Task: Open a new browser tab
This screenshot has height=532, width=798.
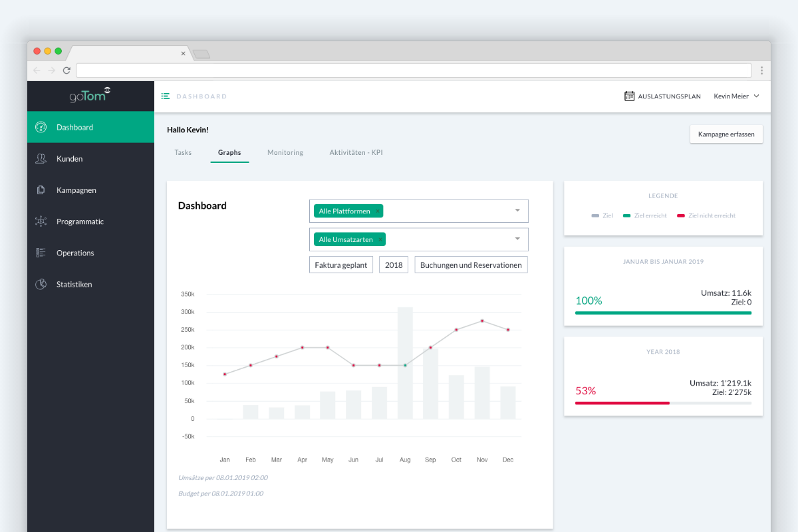Action: coord(201,54)
